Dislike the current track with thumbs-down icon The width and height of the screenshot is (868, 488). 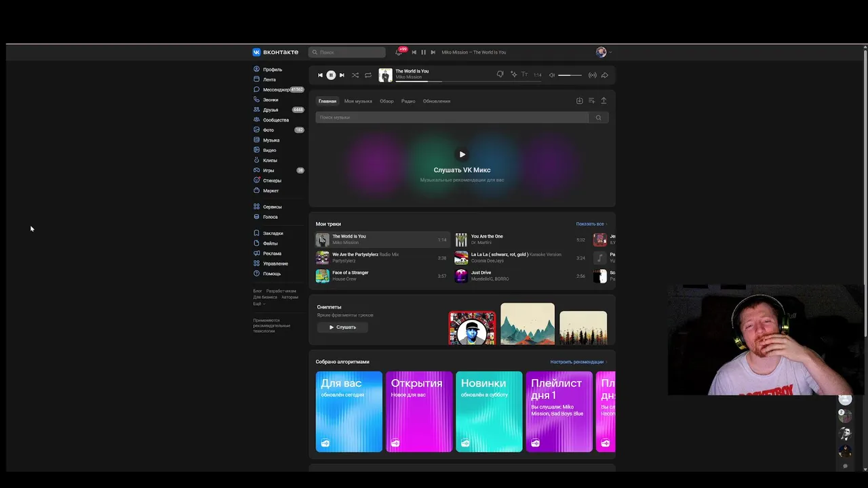pyautogui.click(x=500, y=75)
